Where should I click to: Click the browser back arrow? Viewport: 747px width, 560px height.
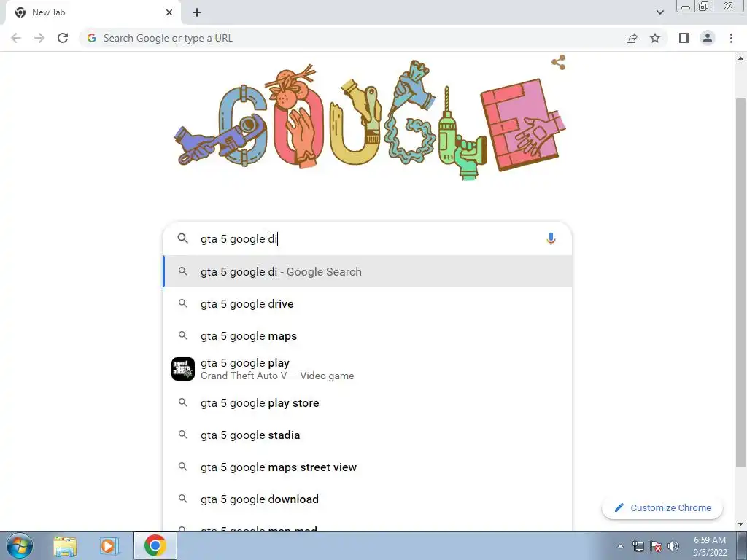tap(16, 38)
